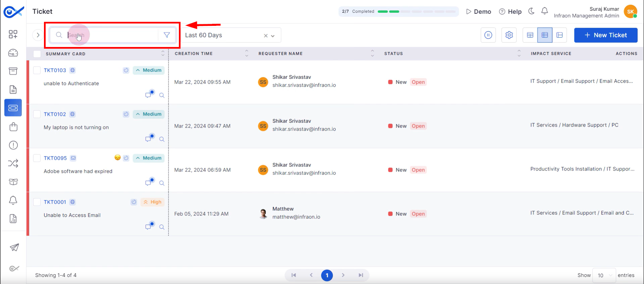Viewport: 644px width, 284px height.
Task: Open conversation icon on TKT0103 card
Action: point(149,95)
